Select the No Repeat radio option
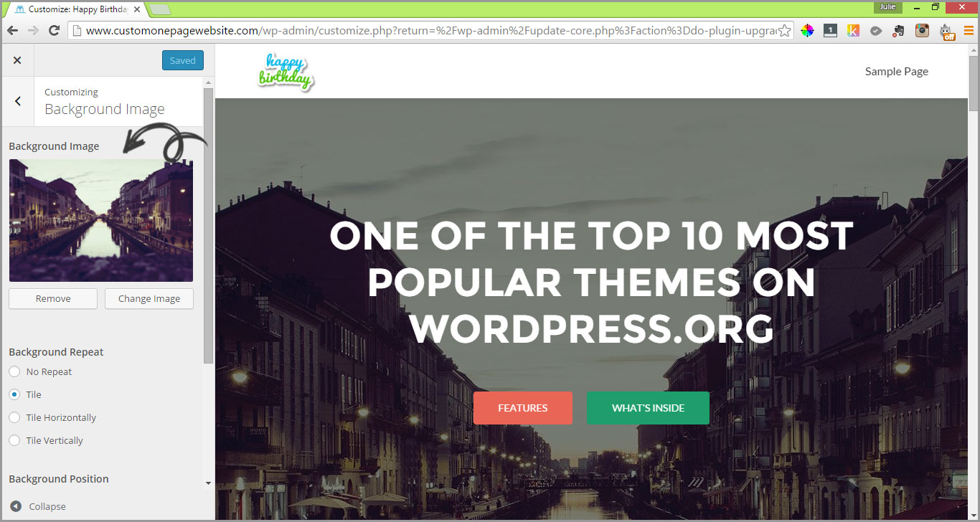The image size is (980, 522). coord(14,371)
